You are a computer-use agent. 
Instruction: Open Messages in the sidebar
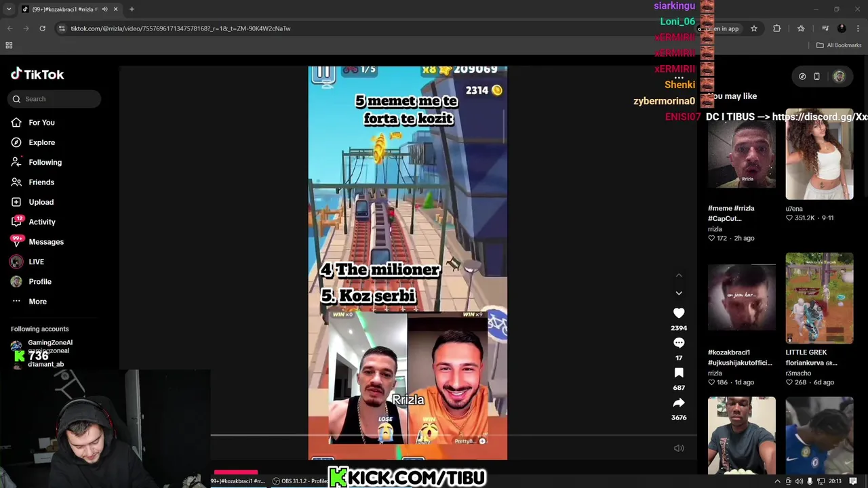tap(38, 242)
